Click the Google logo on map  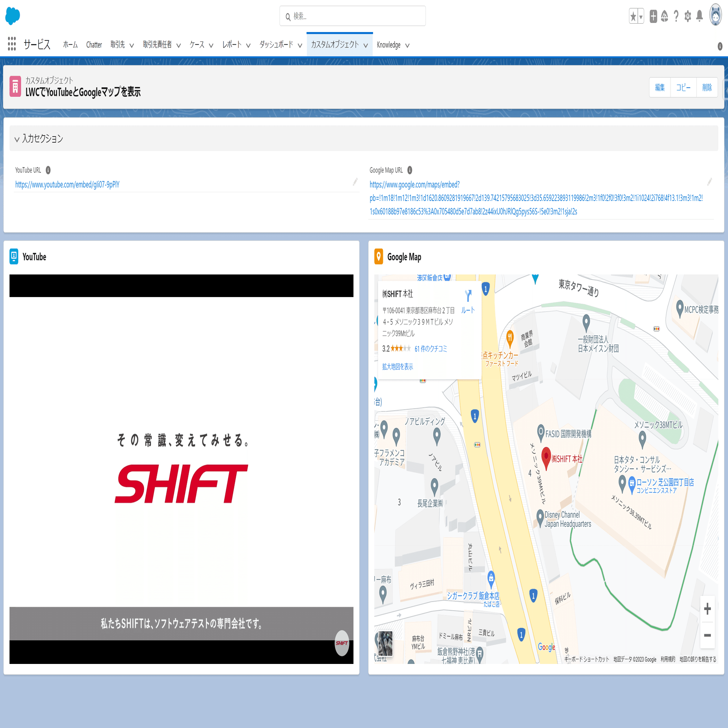(x=546, y=647)
